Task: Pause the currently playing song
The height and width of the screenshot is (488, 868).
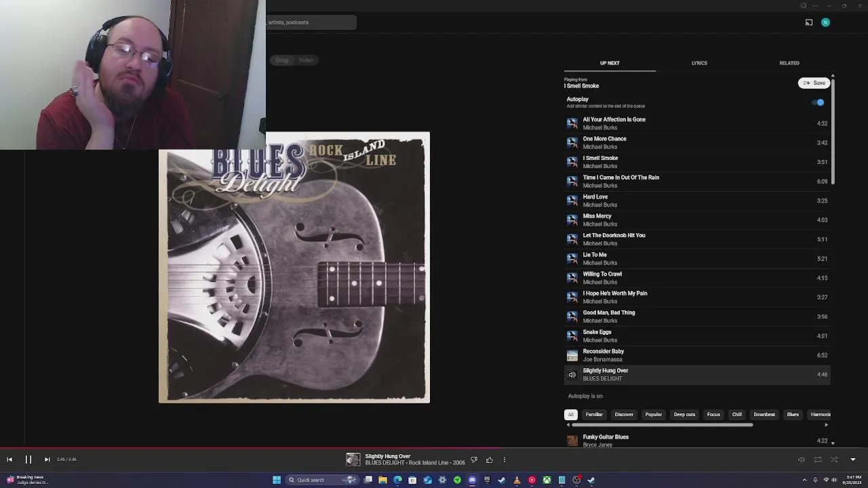Action: pos(28,460)
